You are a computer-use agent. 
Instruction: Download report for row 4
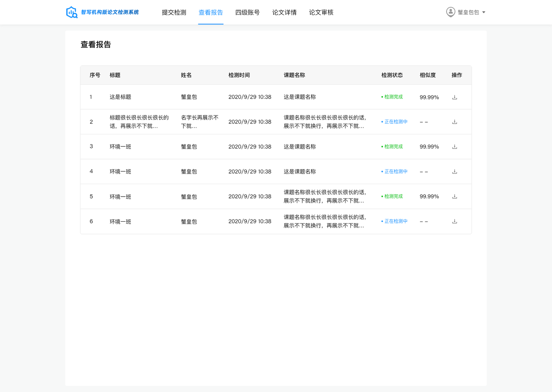[x=455, y=172]
